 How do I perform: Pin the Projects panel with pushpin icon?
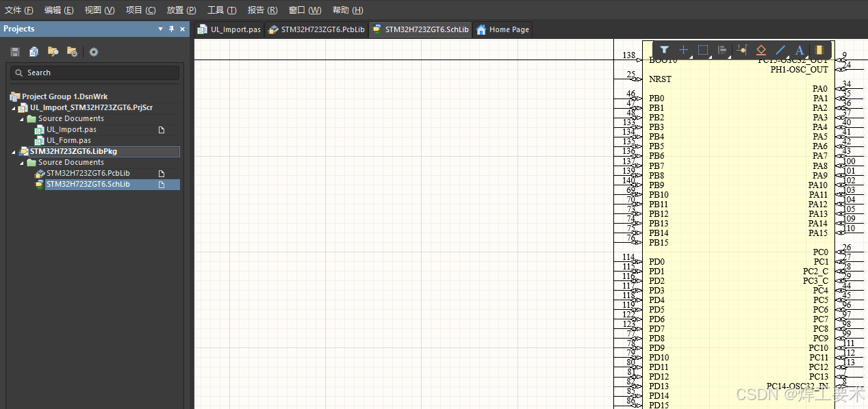click(171, 29)
